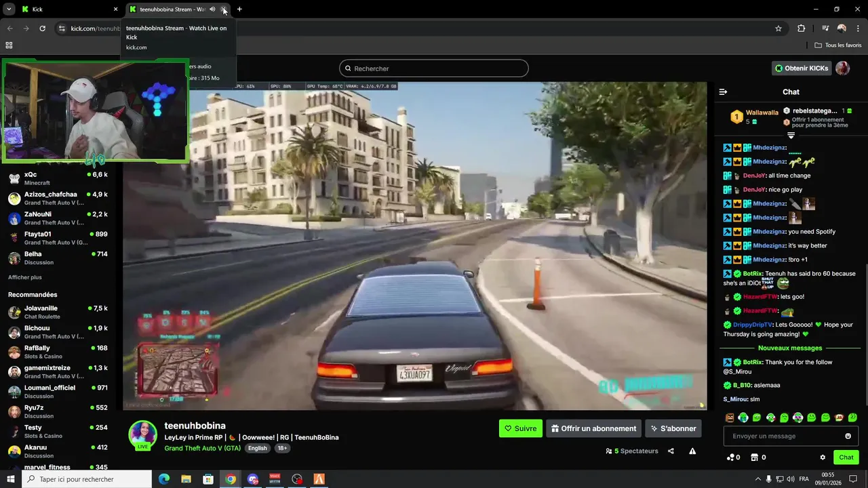Open the tab search dropdown arrow

[9, 9]
